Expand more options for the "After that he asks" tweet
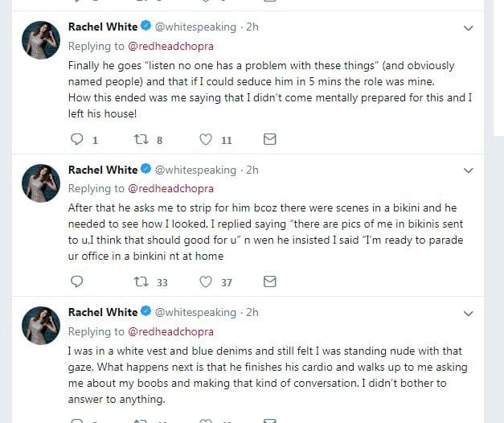This screenshot has height=423, width=504. point(470,170)
